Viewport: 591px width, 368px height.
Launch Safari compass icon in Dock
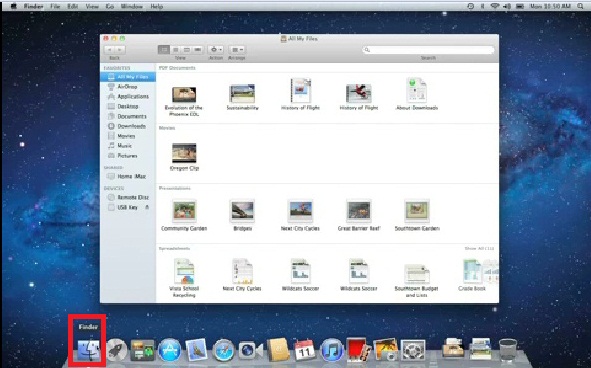pos(223,351)
